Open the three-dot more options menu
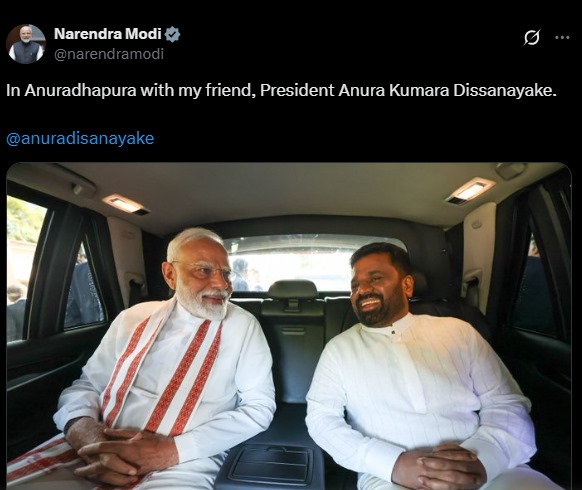The image size is (582, 490). 562,37
